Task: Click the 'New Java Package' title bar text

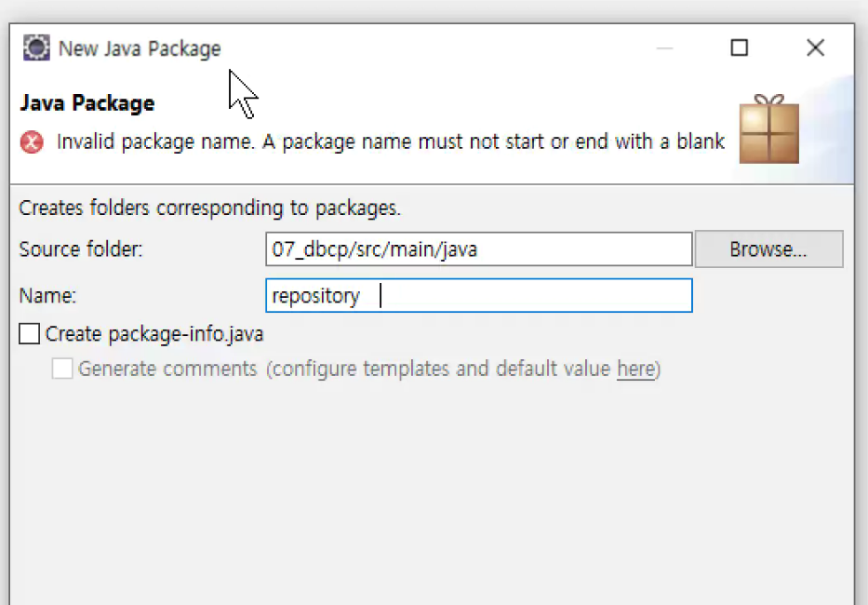Action: (x=140, y=48)
